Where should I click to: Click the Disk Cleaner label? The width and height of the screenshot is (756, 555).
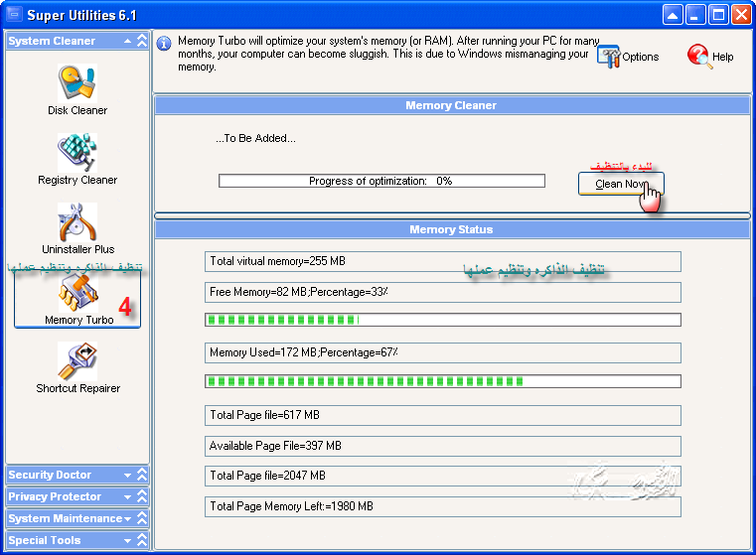(77, 110)
